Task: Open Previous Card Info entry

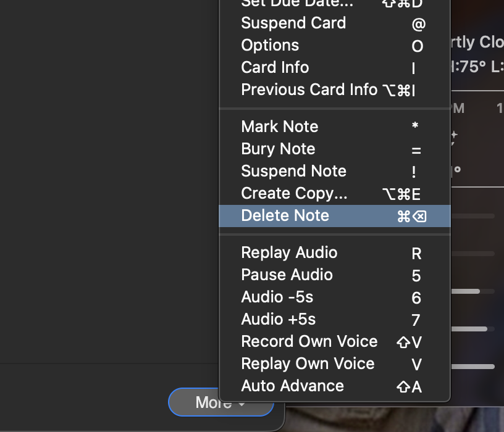Action: point(335,89)
